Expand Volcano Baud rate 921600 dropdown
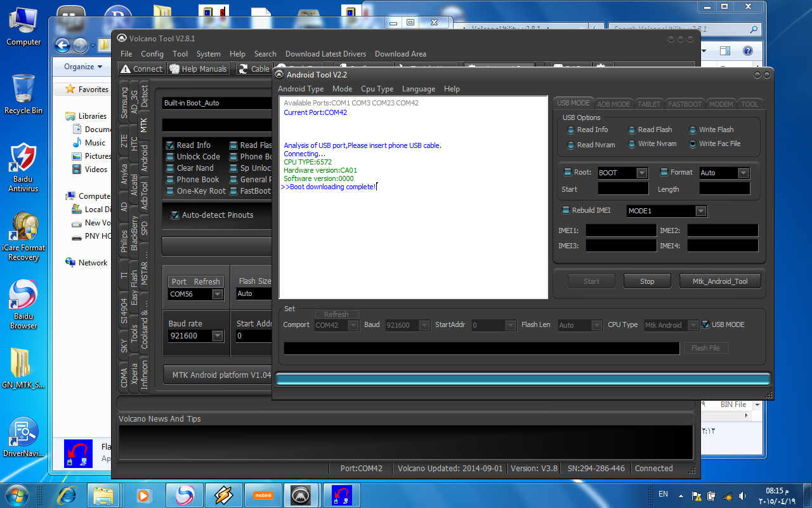The width and height of the screenshot is (812, 508). (218, 335)
